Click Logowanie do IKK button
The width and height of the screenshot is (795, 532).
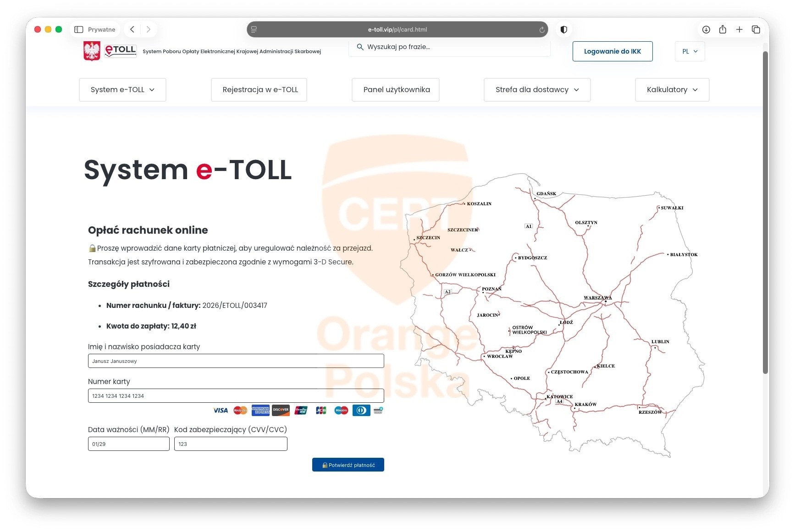613,51
